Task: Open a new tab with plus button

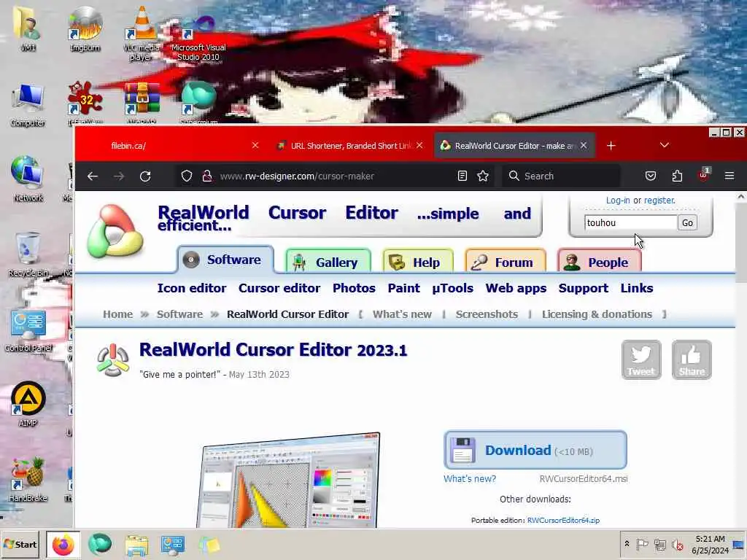Action: click(x=611, y=146)
